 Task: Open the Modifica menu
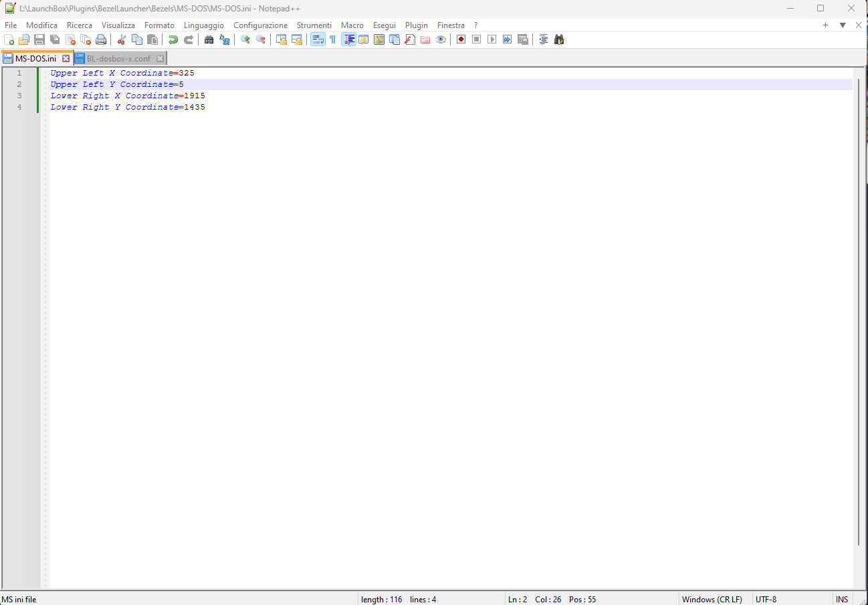point(42,25)
